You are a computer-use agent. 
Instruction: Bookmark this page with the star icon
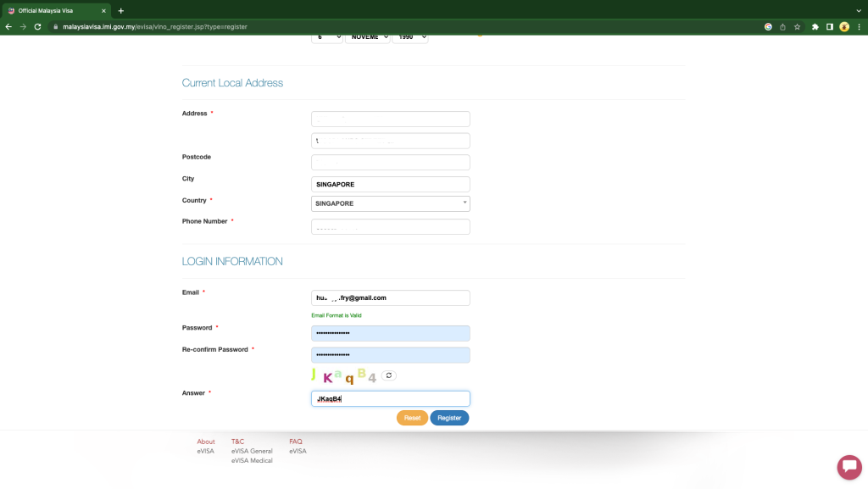click(x=797, y=26)
